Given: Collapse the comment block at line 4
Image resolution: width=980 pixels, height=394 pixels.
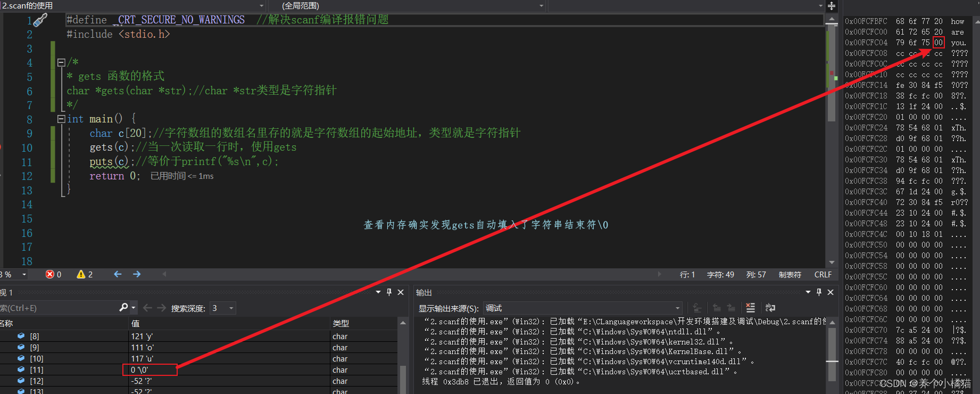Looking at the screenshot, I should [x=61, y=62].
